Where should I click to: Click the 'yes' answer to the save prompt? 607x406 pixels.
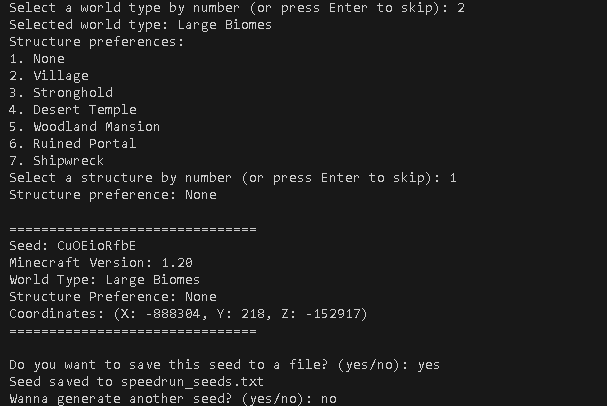point(427,365)
